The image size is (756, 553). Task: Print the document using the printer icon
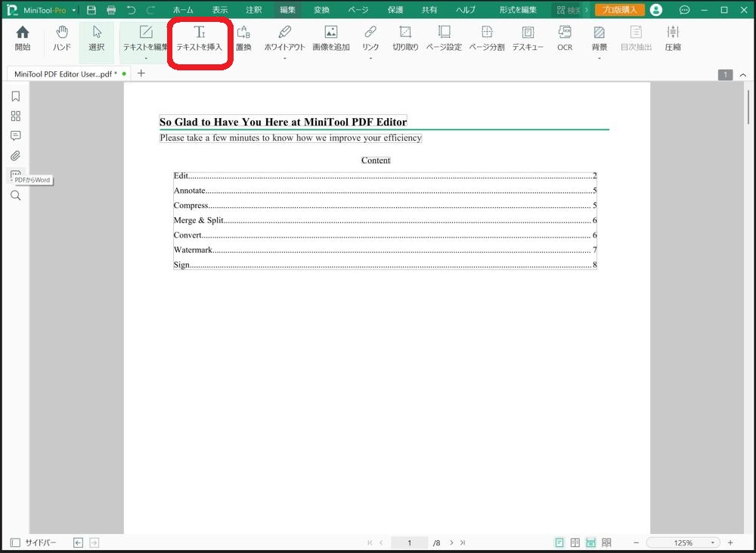111,10
